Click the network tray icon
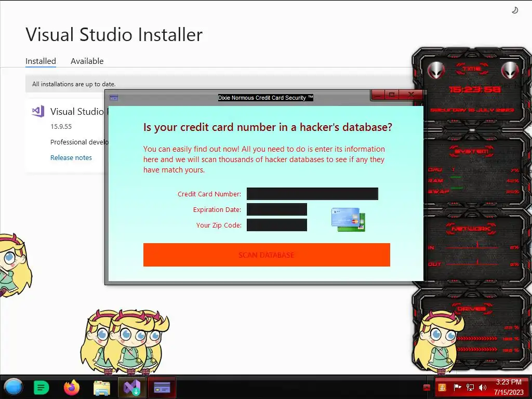This screenshot has width=532, height=399. (x=470, y=388)
